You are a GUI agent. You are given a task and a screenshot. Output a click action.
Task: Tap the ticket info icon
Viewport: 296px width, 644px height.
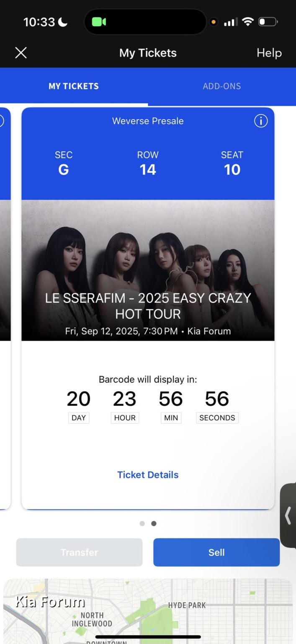pos(260,121)
